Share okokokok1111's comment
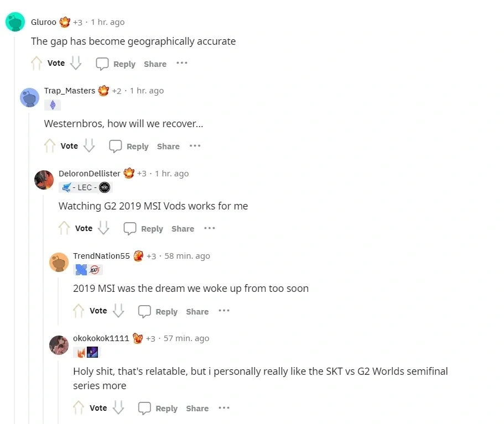 (198, 409)
